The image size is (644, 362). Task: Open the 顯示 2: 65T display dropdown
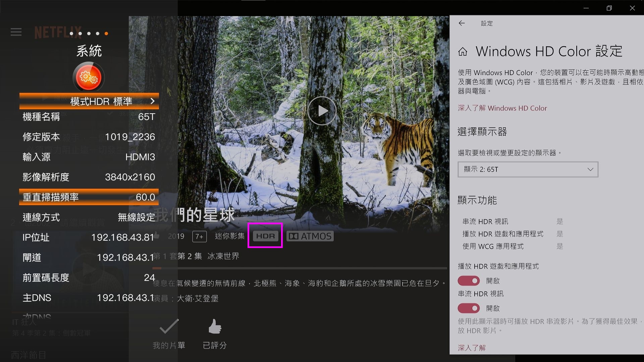pos(528,170)
